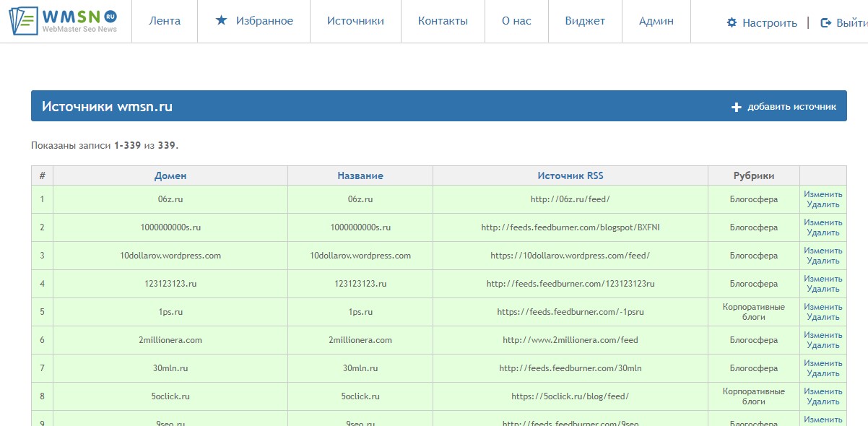Viewport: 868px width, 426px height.
Task: Click Удалить for the 123123123.ru row
Action: (823, 289)
